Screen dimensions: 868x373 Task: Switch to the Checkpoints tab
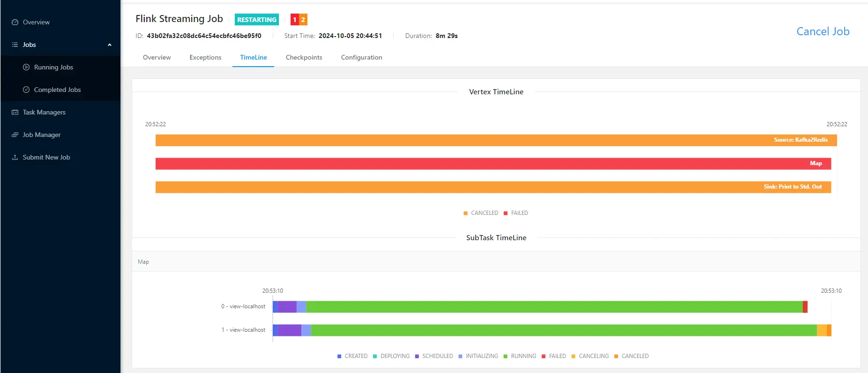coord(304,57)
